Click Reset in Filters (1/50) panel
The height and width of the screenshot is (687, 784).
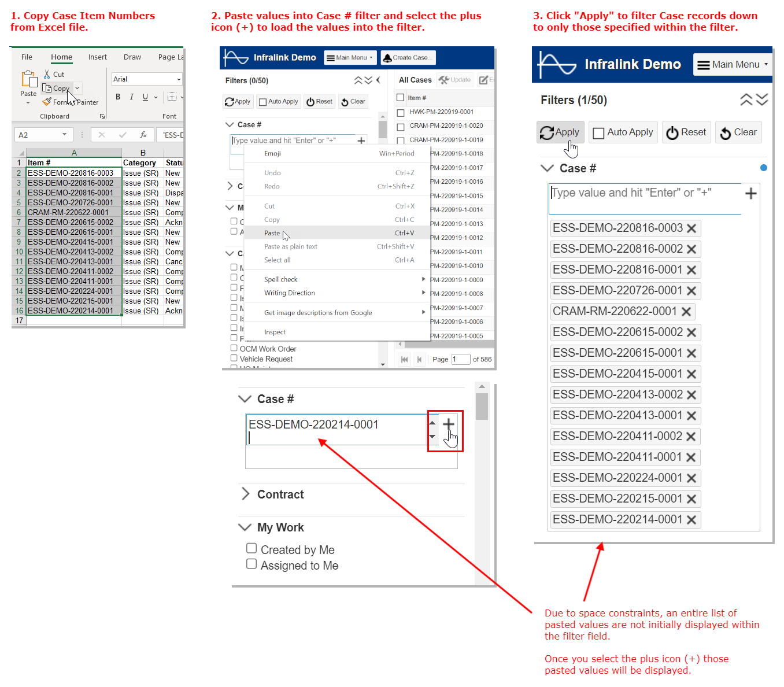pyautogui.click(x=686, y=132)
